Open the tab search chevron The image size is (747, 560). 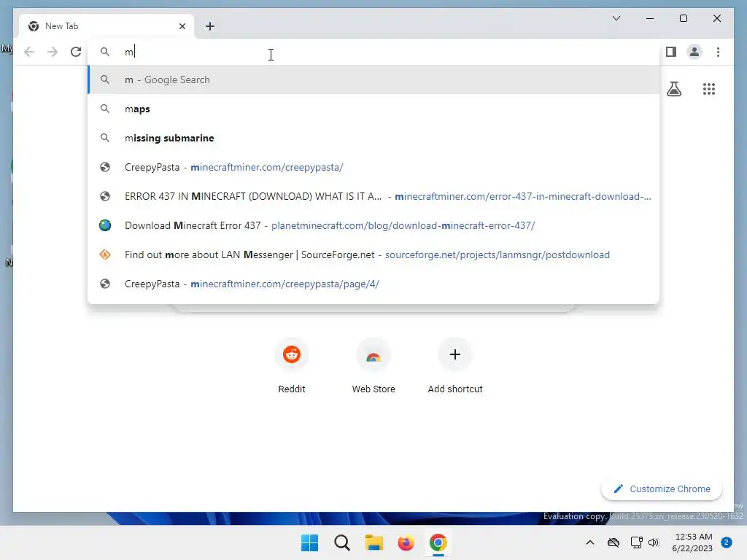(616, 18)
